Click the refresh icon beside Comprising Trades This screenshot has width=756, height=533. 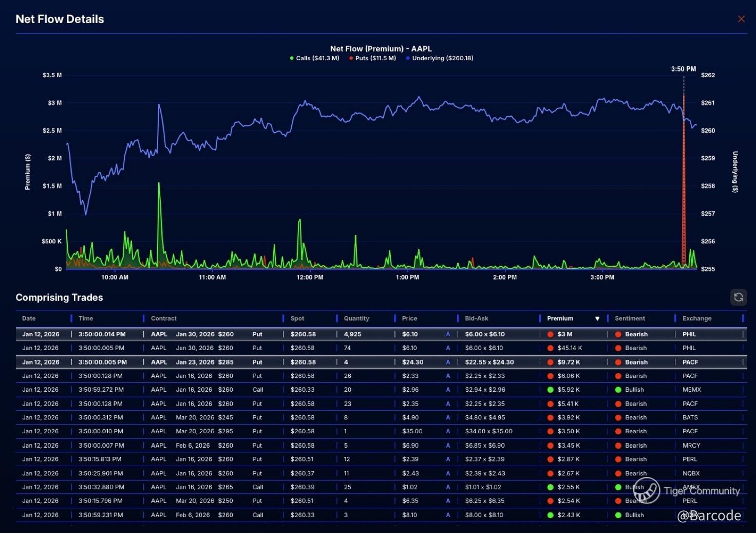tap(739, 297)
